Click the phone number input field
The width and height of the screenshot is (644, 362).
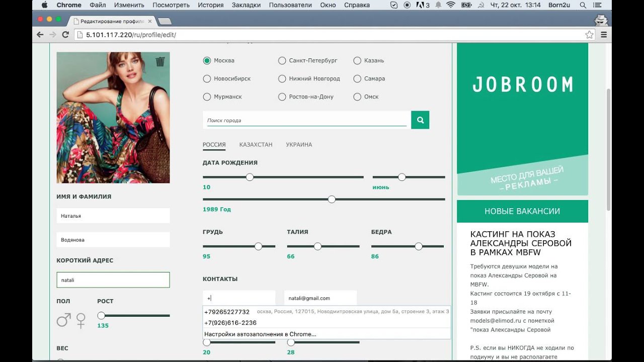pyautogui.click(x=239, y=298)
